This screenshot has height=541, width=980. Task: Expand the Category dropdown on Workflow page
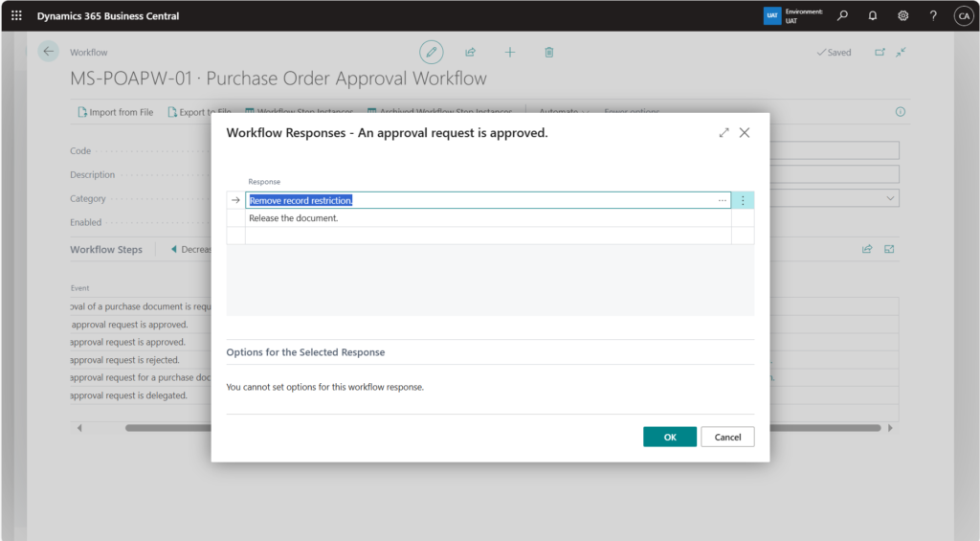click(890, 198)
